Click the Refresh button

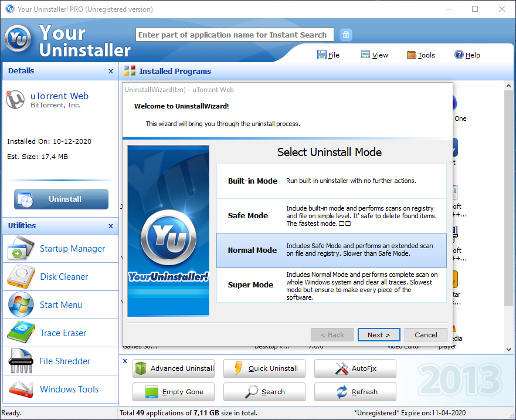coord(355,392)
